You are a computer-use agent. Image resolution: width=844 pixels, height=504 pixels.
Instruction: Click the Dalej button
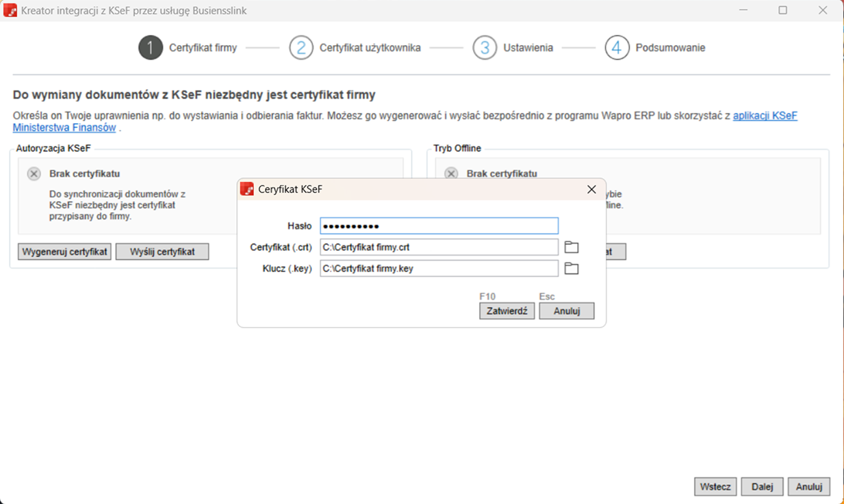pyautogui.click(x=762, y=487)
